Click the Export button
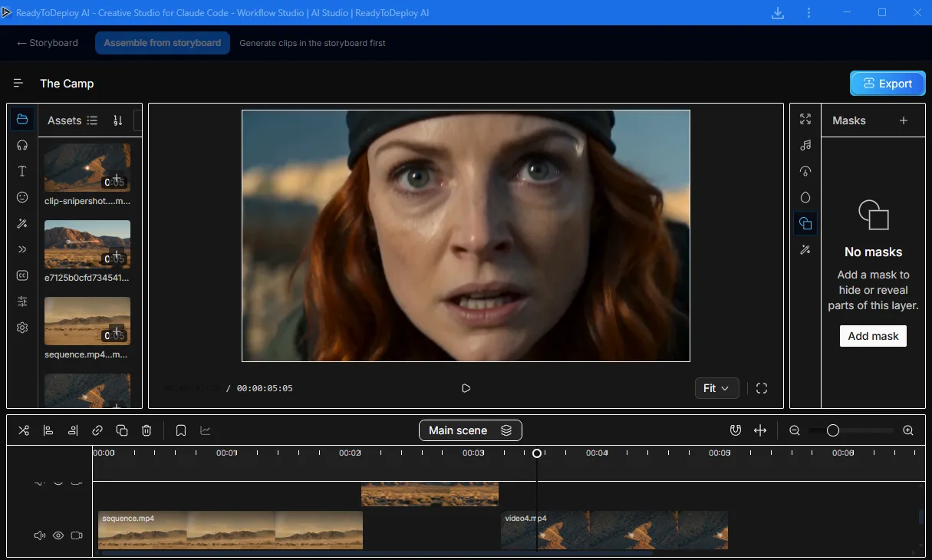The width and height of the screenshot is (932, 560). coord(888,84)
